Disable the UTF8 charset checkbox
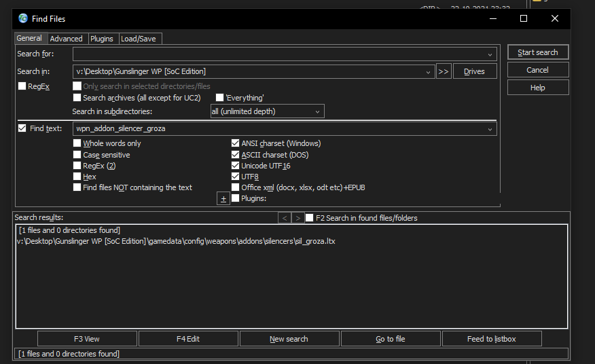This screenshot has height=364, width=595. 235,177
